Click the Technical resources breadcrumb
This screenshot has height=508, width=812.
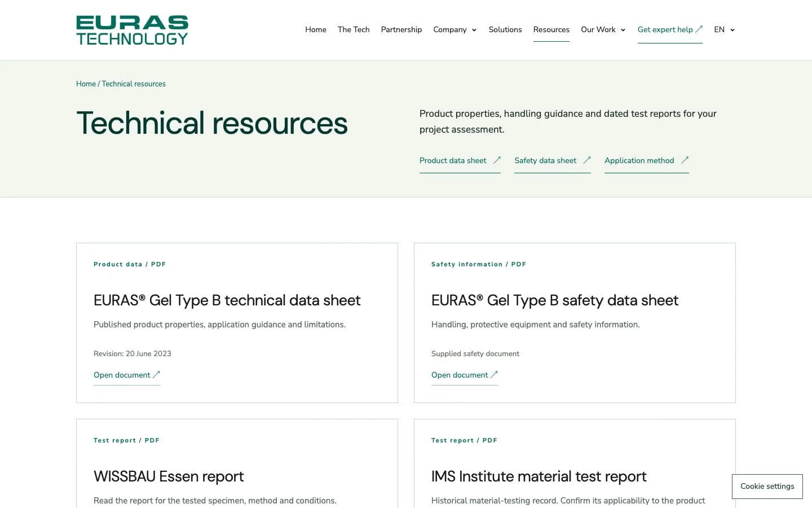tap(134, 84)
